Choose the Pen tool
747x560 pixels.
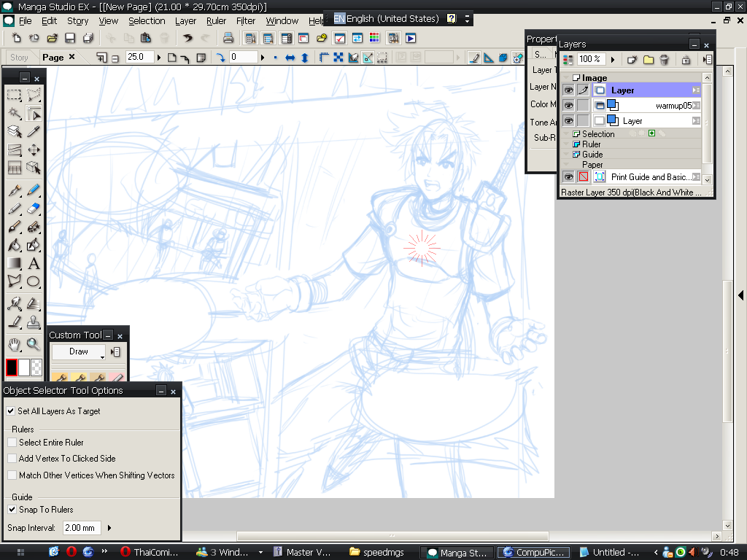click(x=15, y=190)
